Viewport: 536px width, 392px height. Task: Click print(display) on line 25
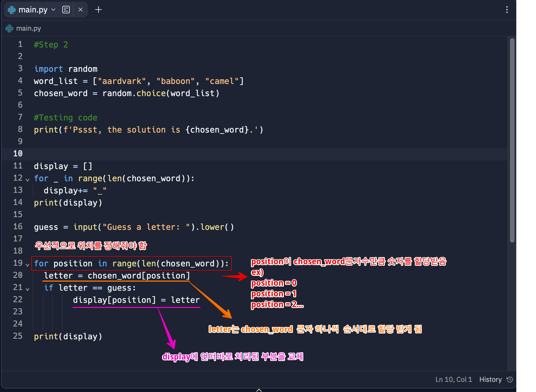(x=68, y=336)
